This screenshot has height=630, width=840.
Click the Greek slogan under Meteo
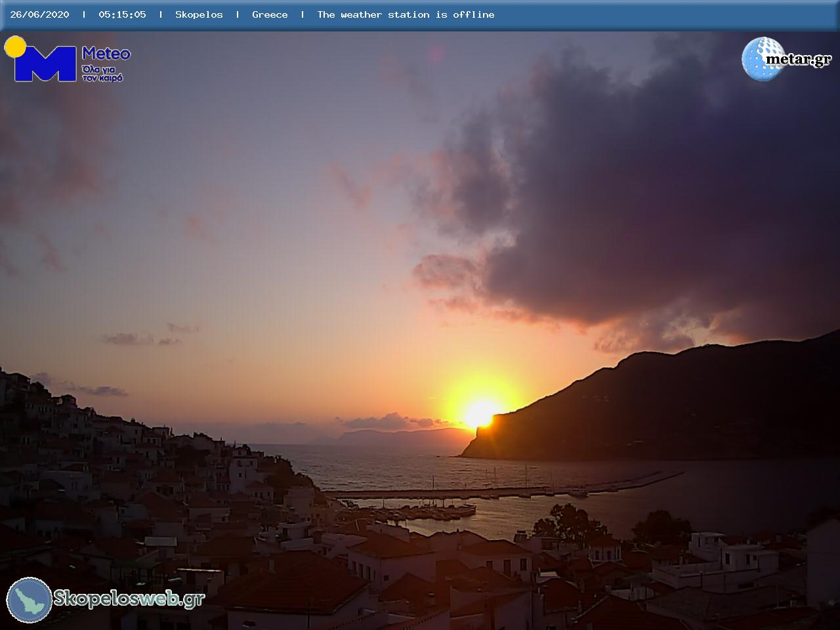pyautogui.click(x=103, y=73)
